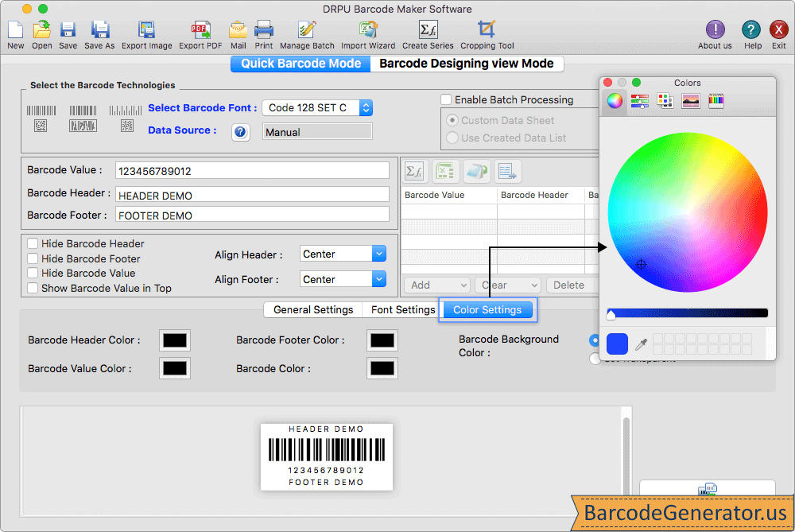Click the Barcode Footer Color swatch
The width and height of the screenshot is (795, 532).
click(382, 340)
